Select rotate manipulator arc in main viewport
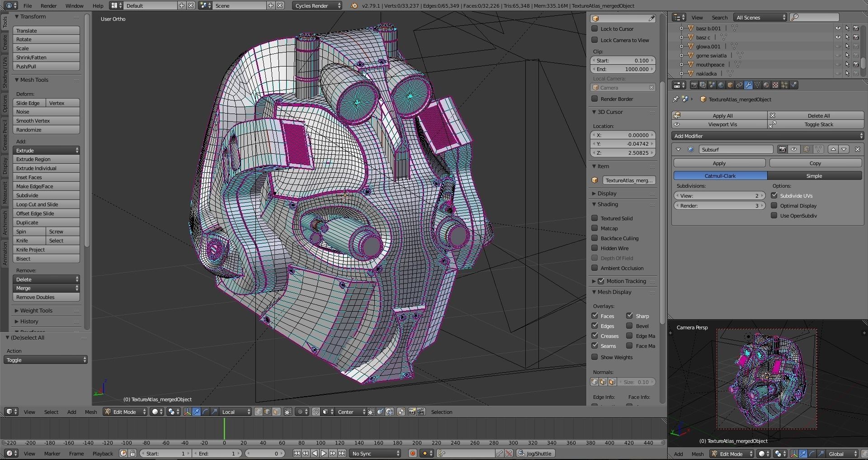The width and height of the screenshot is (868, 460). (x=205, y=412)
